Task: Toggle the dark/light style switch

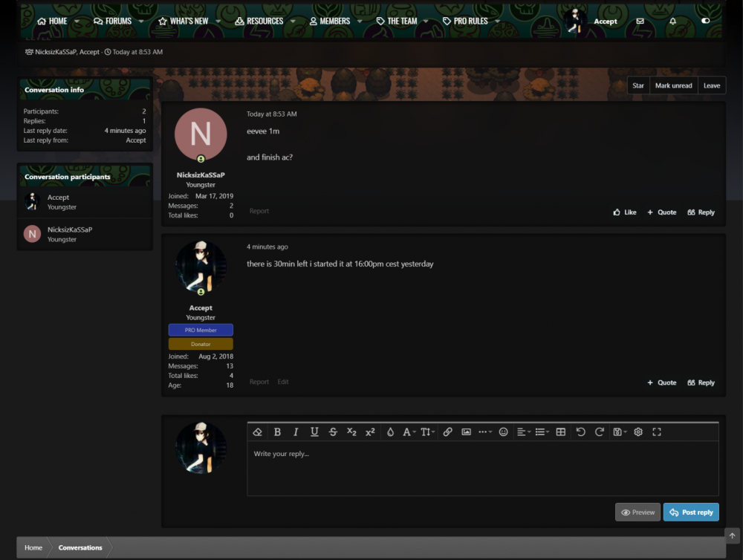Action: [x=705, y=22]
